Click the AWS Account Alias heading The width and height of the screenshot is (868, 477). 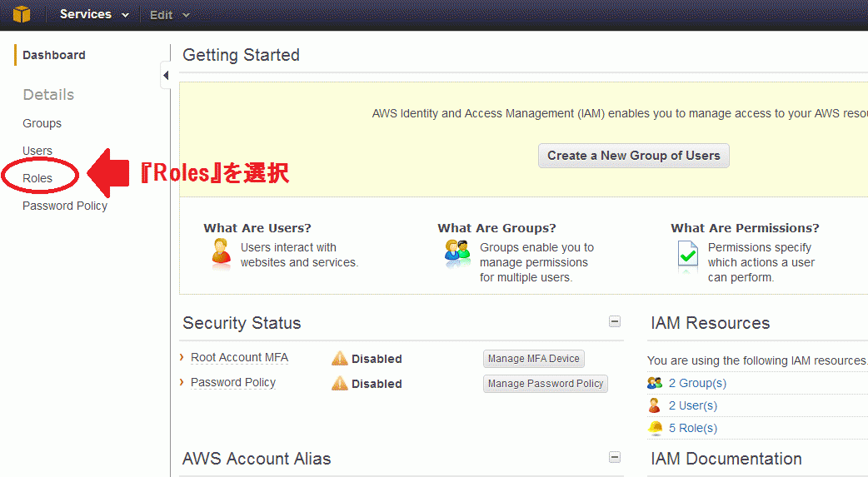point(257,459)
